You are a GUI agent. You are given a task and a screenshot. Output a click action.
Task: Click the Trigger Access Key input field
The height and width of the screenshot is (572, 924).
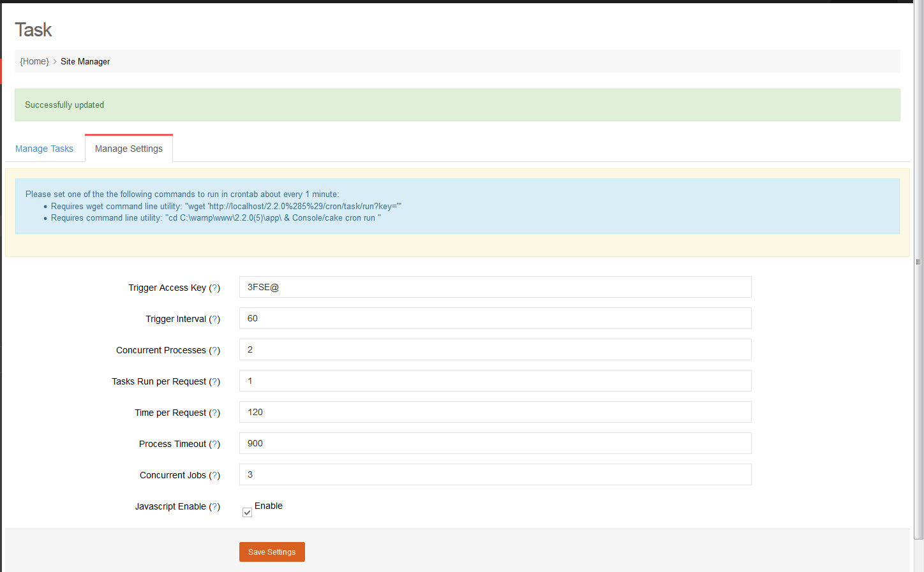coord(495,287)
